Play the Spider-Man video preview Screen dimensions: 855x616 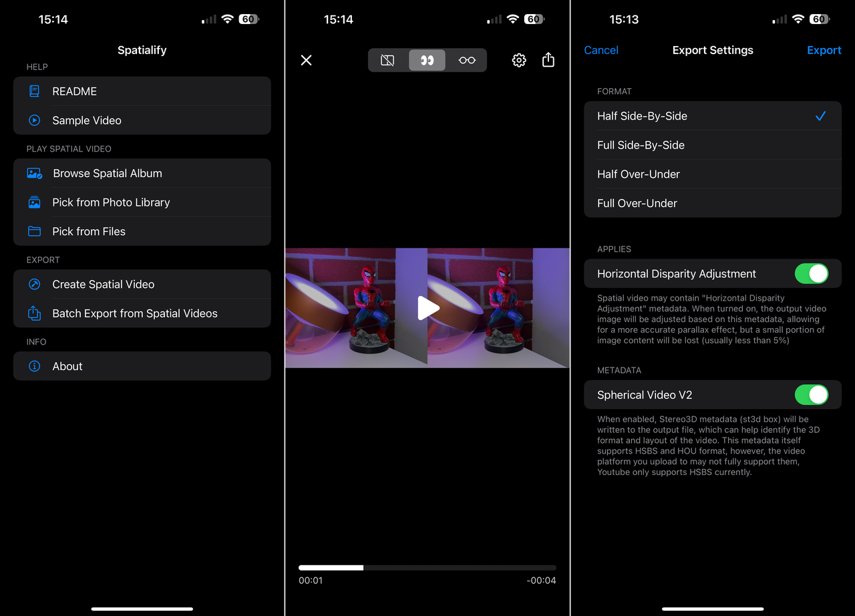(427, 308)
